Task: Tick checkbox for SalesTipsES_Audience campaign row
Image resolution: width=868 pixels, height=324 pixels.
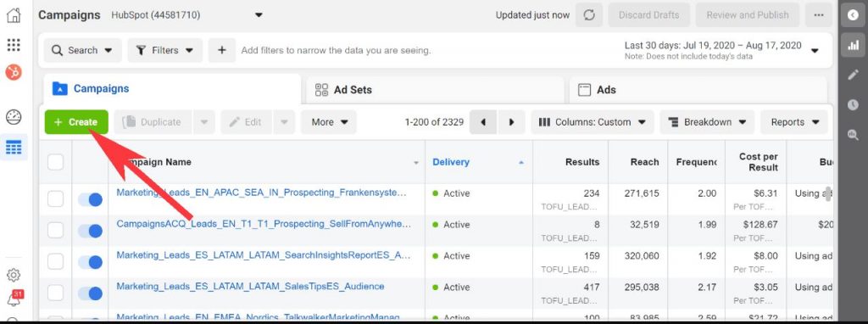Action: pyautogui.click(x=55, y=293)
